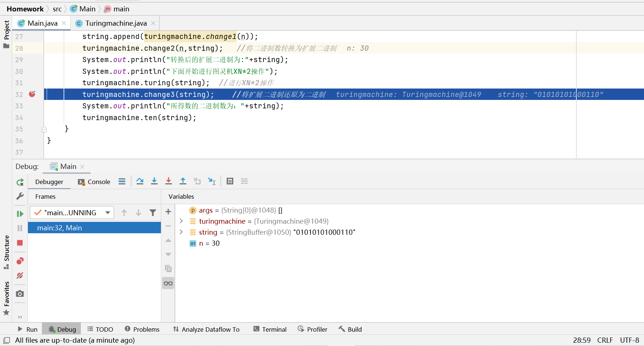This screenshot has height=346, width=644.
Task: Open the Build tool window
Action: point(350,329)
